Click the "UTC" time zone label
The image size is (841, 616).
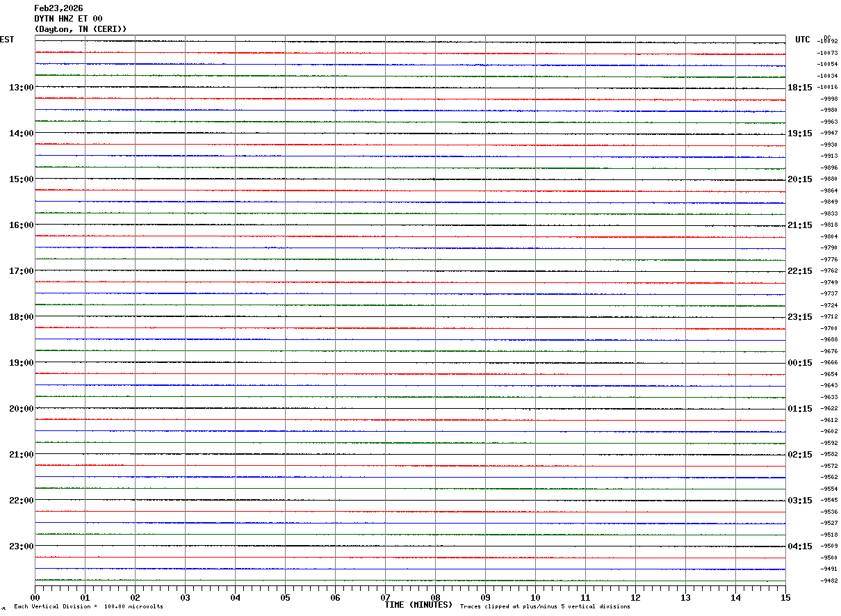coord(803,40)
